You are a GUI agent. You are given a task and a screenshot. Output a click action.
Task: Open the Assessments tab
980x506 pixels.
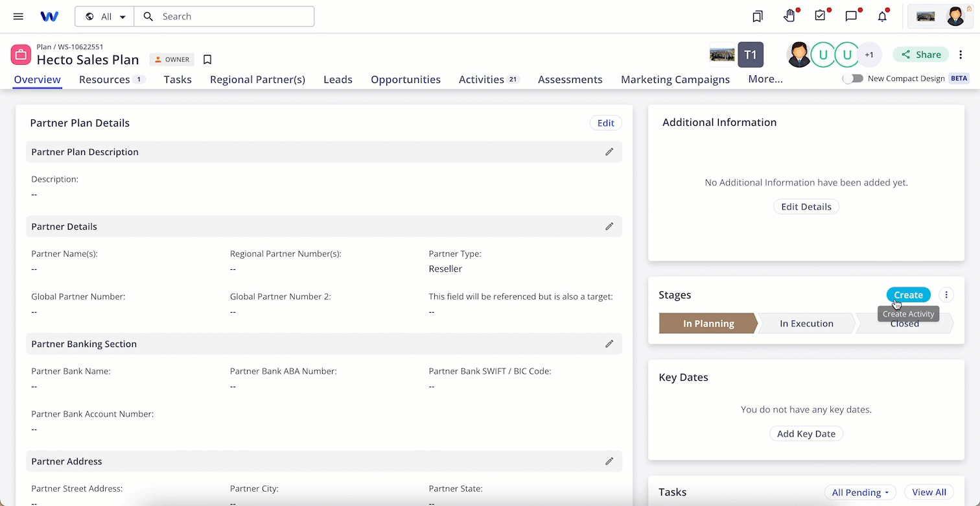(570, 79)
